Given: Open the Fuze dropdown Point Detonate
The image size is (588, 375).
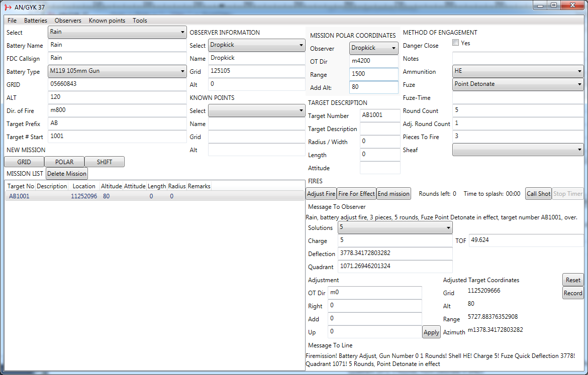Looking at the screenshot, I should (x=518, y=84).
